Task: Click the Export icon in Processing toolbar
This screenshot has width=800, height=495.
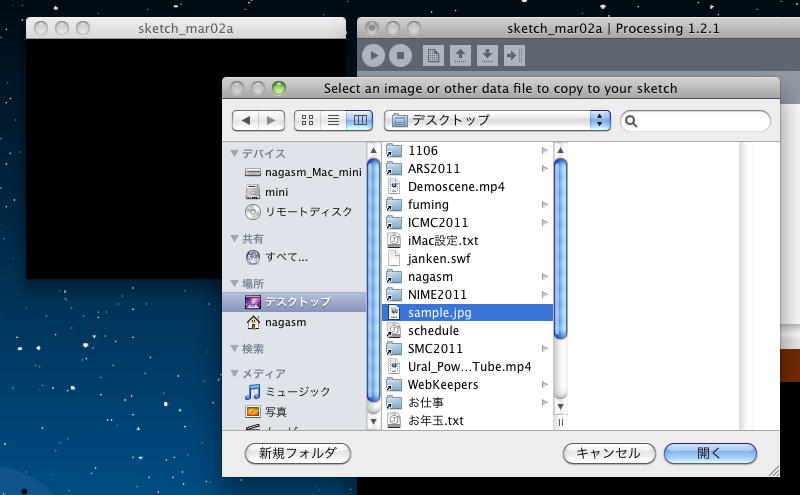Action: coord(514,55)
